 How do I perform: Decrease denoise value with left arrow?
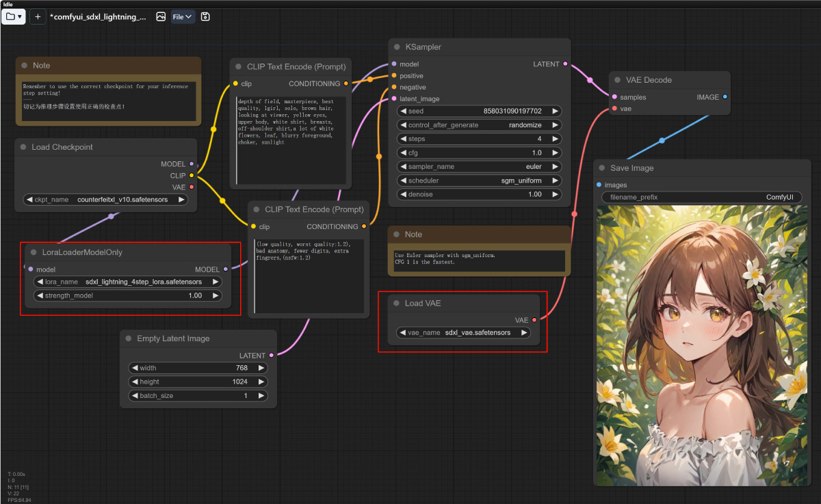[404, 194]
